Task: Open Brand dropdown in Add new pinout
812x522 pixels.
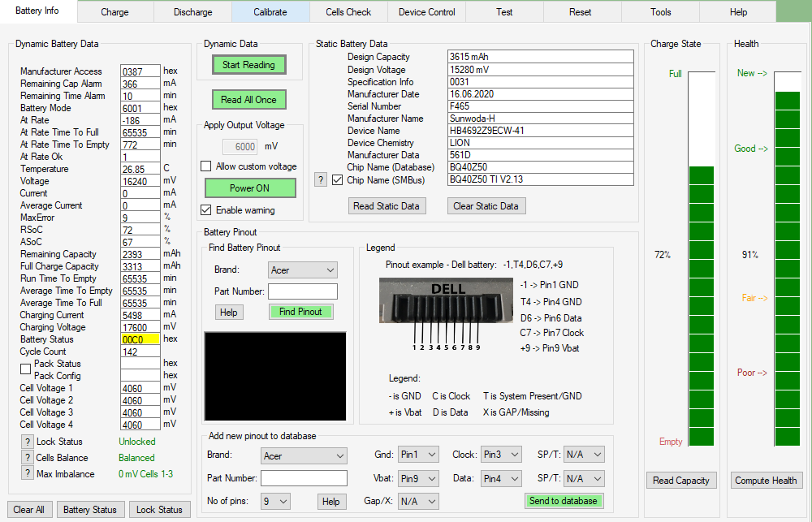Action: (304, 455)
